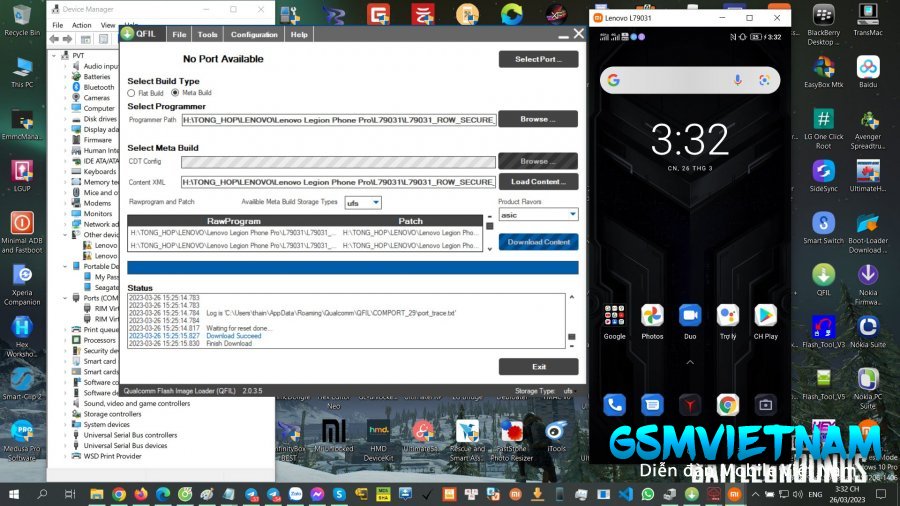Screen dimensions: 900x506
Task: Open Minimal ADB and Fastboot icon
Action: (22, 232)
